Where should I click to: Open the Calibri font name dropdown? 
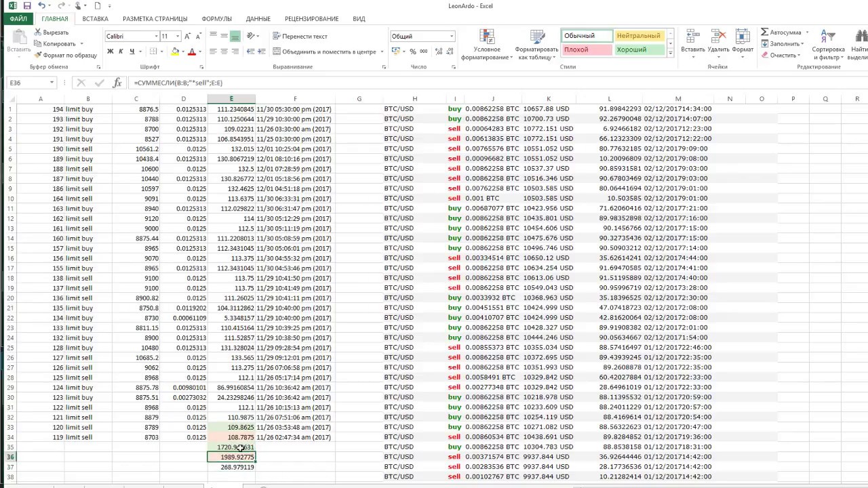[x=156, y=36]
